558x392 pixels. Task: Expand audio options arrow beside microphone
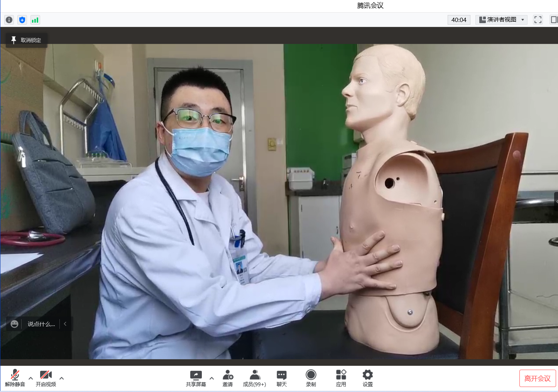click(31, 378)
